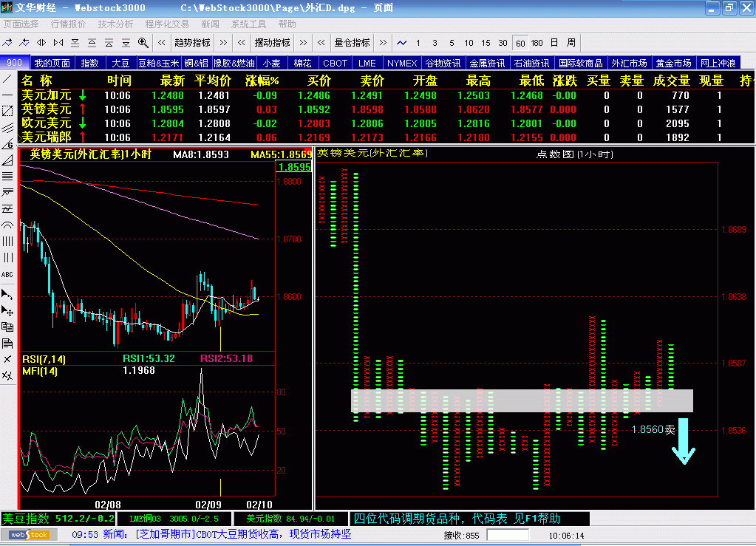
Task: Select the 1-minute period
Action: pos(418,43)
